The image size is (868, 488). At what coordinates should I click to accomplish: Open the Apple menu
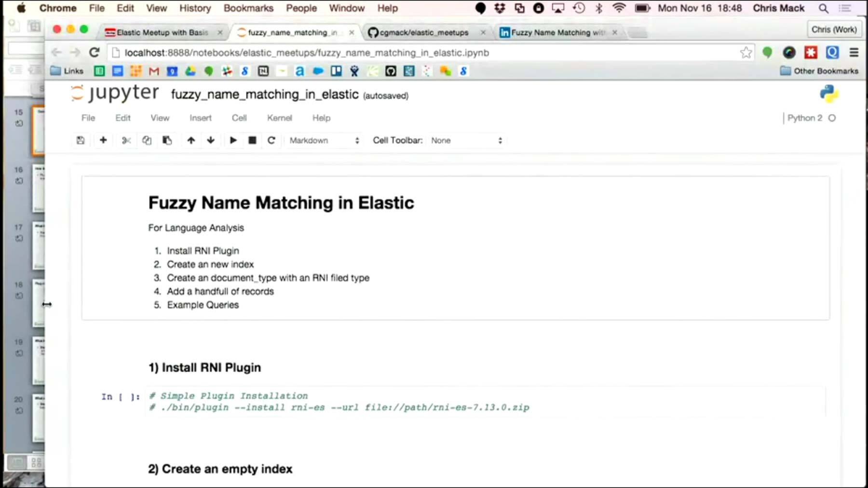coord(21,8)
